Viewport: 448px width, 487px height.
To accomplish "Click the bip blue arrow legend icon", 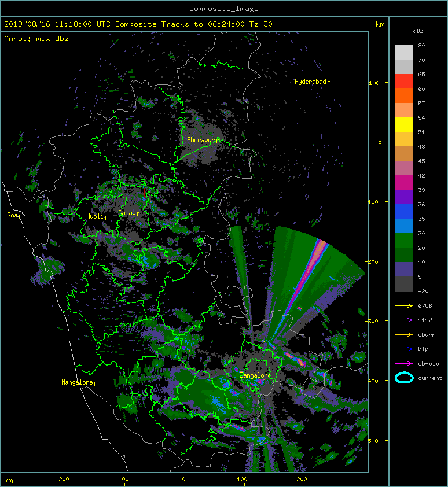I will pos(404,349).
